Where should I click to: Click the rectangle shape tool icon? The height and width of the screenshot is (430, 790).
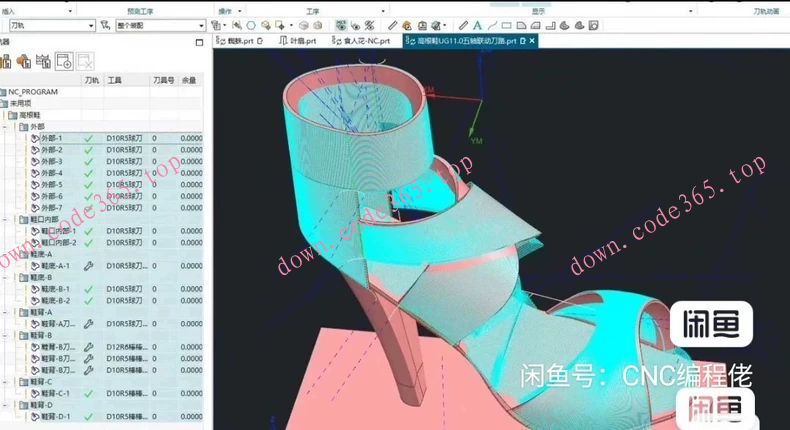point(507,25)
